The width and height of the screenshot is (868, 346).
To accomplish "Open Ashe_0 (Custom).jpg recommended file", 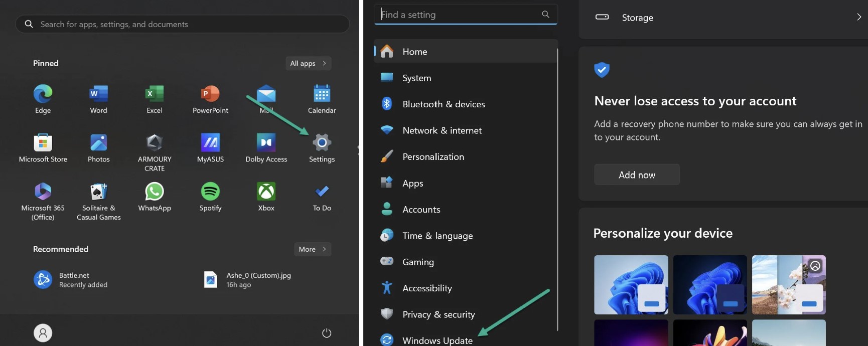I will pyautogui.click(x=248, y=280).
